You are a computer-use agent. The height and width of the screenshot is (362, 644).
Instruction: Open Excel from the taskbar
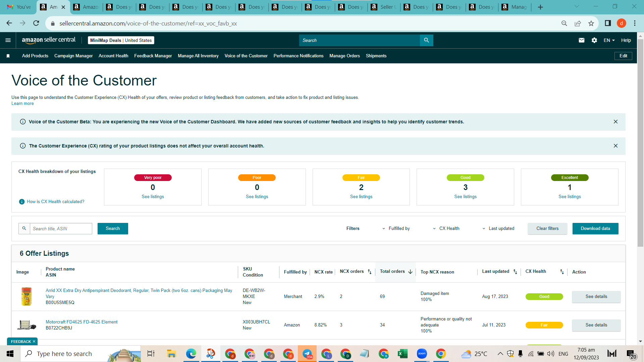click(402, 354)
